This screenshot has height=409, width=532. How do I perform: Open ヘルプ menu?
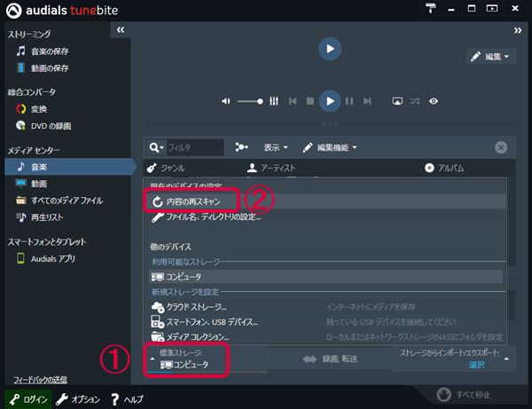coord(127,399)
